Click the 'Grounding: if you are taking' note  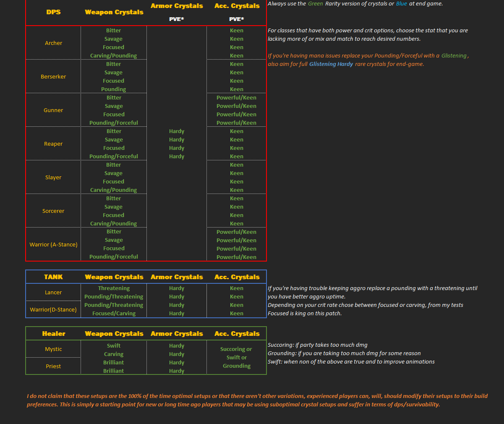point(344,353)
